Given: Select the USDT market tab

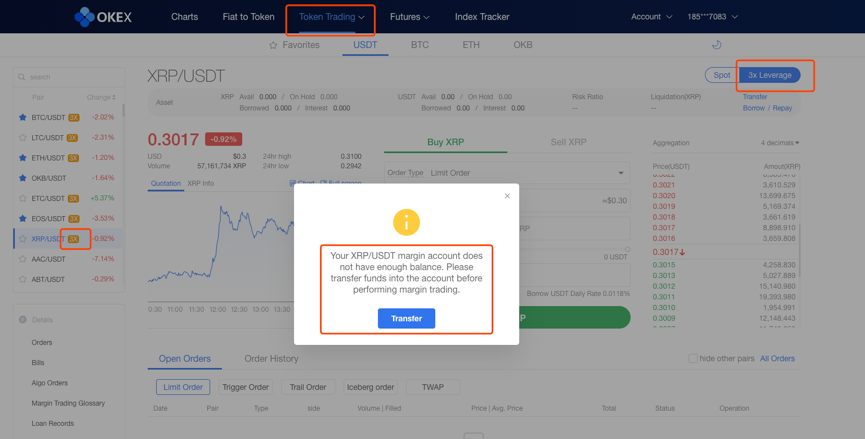Looking at the screenshot, I should pyautogui.click(x=365, y=45).
